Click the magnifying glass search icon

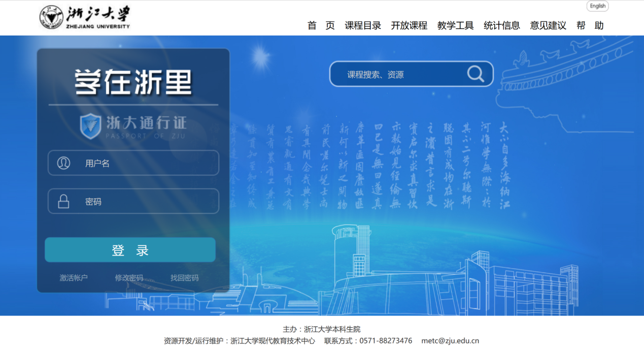pyautogui.click(x=476, y=74)
